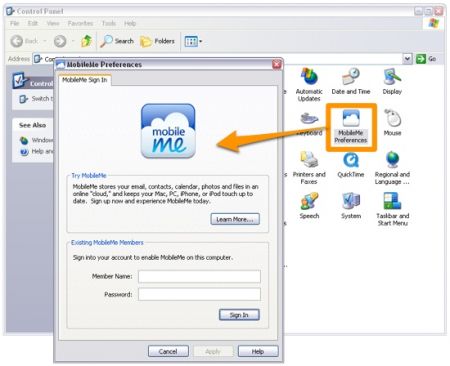Open Taskbar and Start Menu icon
The width and height of the screenshot is (450, 366).
[x=392, y=209]
